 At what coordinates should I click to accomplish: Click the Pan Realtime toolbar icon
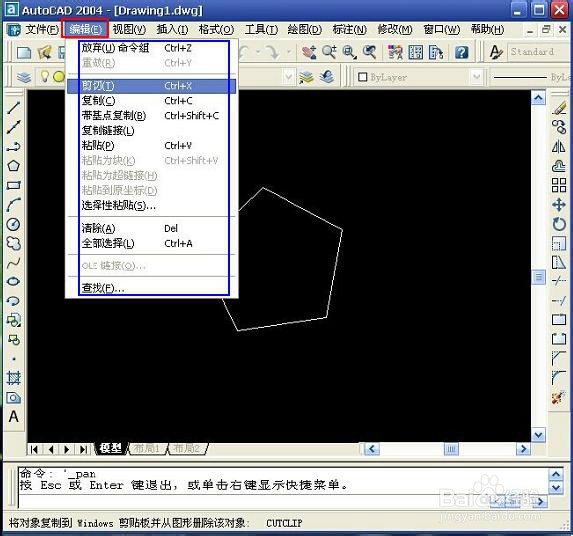click(309, 53)
